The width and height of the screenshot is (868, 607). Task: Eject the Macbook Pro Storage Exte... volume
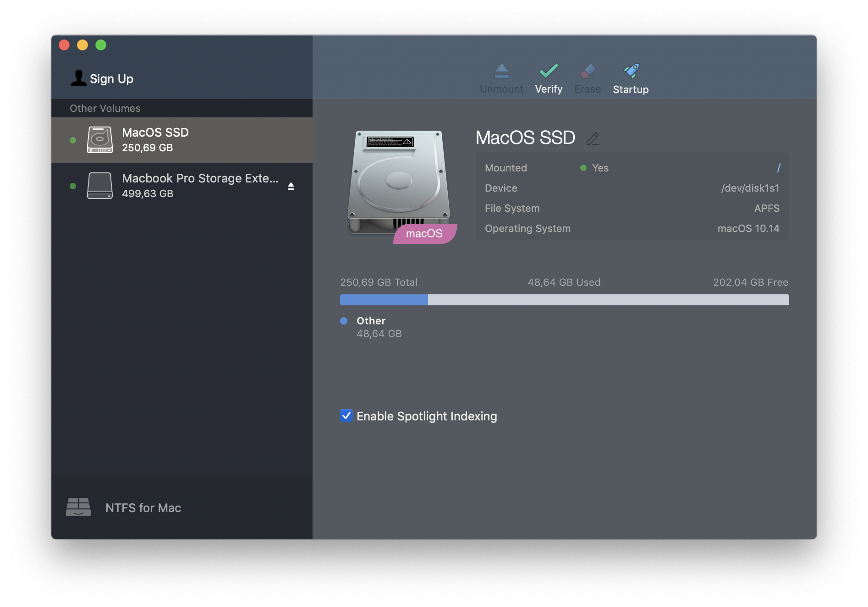pos(291,186)
